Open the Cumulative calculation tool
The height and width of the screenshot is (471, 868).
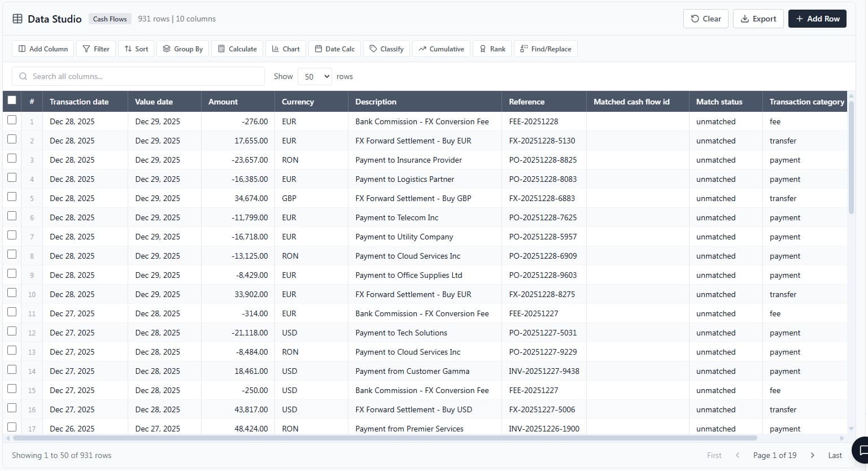pyautogui.click(x=441, y=49)
